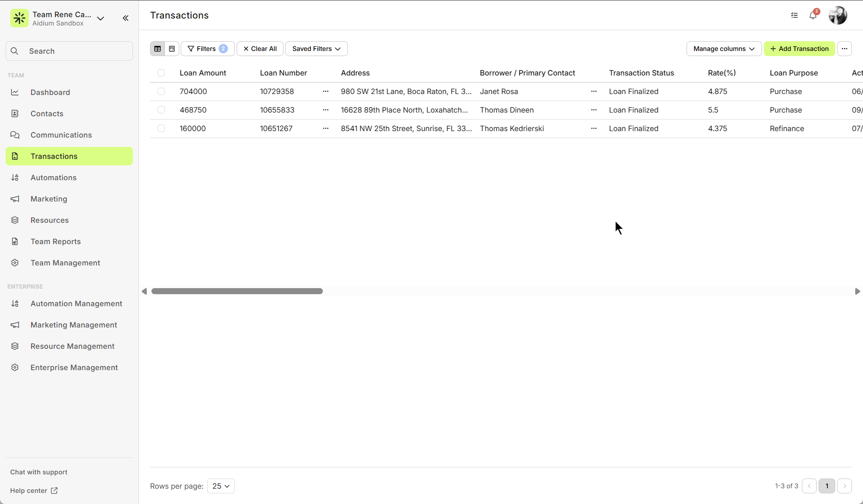Click Clear All to remove filters

(260, 49)
